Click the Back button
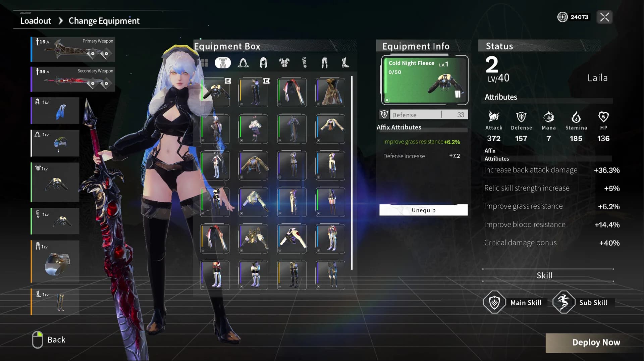 click(56, 340)
